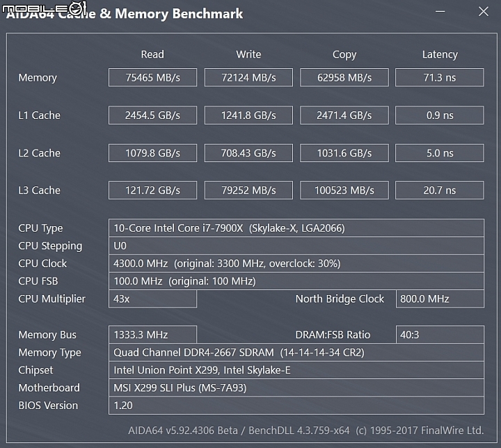Close the Cache & Memory Benchmark window

point(484,12)
